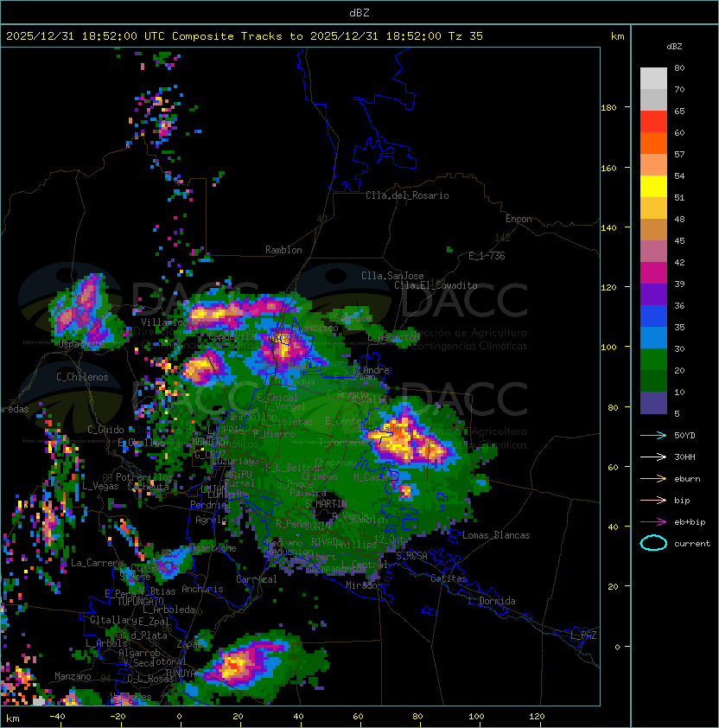Screen dimensions: 719x728
Task: Click the 'E_1-736' map label
Action: tap(487, 256)
